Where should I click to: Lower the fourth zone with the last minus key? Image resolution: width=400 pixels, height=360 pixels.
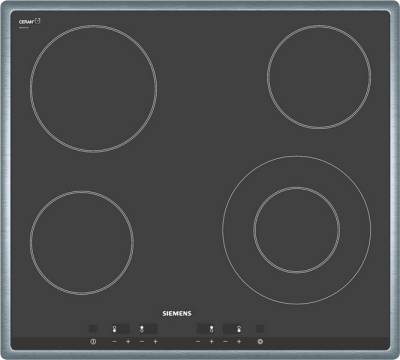[225, 342]
